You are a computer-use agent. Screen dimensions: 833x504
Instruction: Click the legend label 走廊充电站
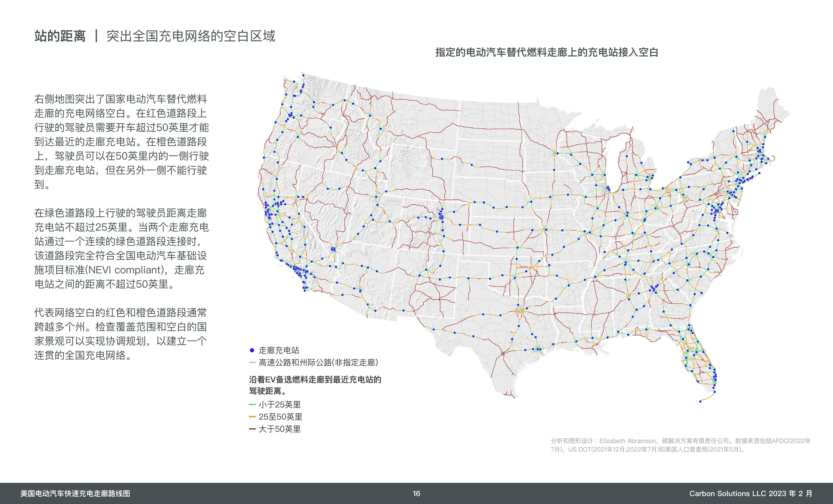tap(279, 350)
